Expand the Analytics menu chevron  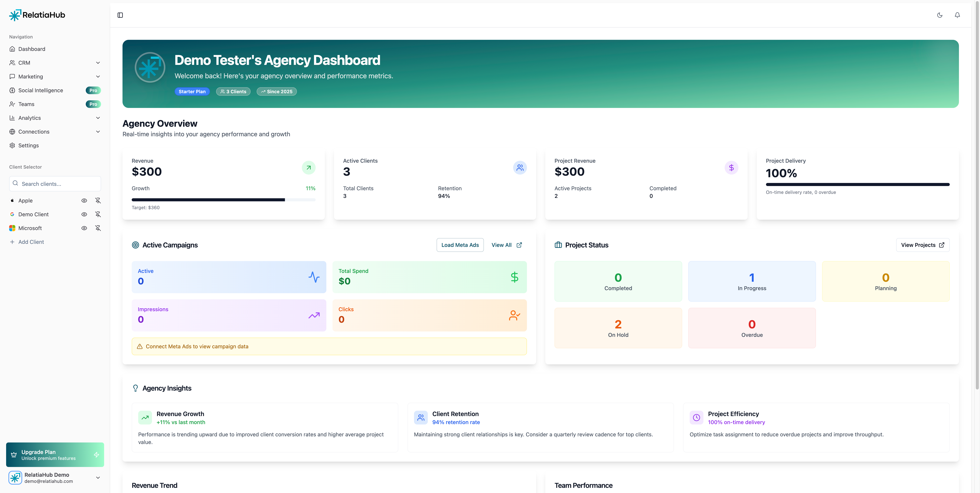(x=98, y=118)
